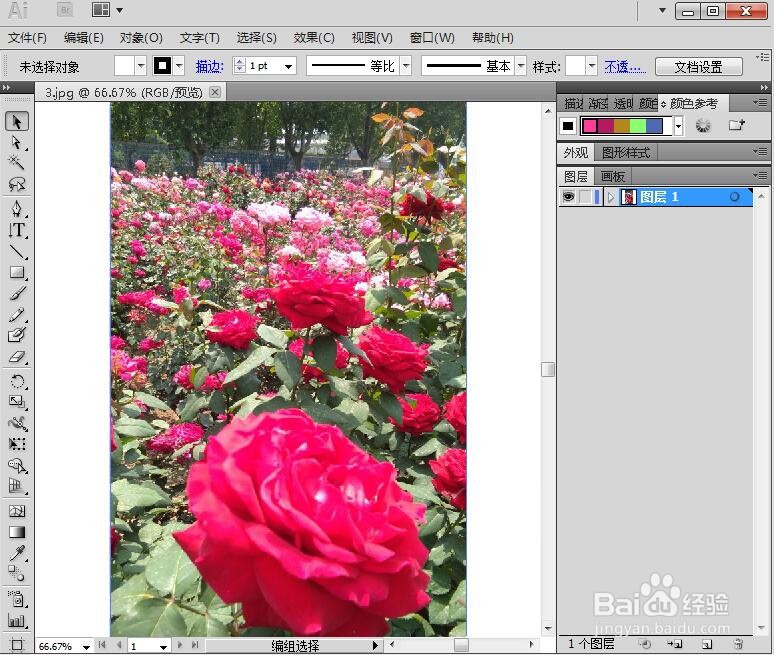The image size is (774, 655).
Task: Open 基本 brush definition dropdown
Action: pos(520,66)
